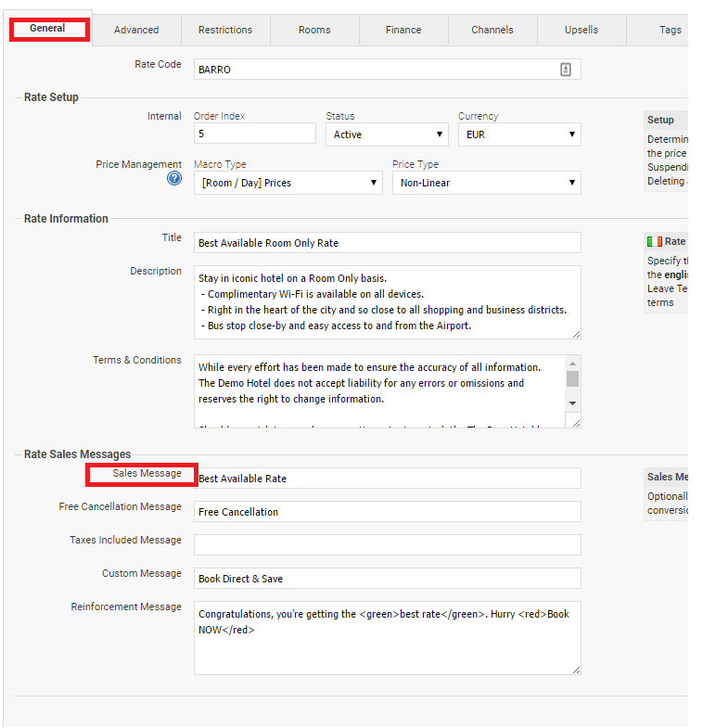The height and width of the screenshot is (728, 716).
Task: Click the Description resize handle
Action: click(576, 334)
